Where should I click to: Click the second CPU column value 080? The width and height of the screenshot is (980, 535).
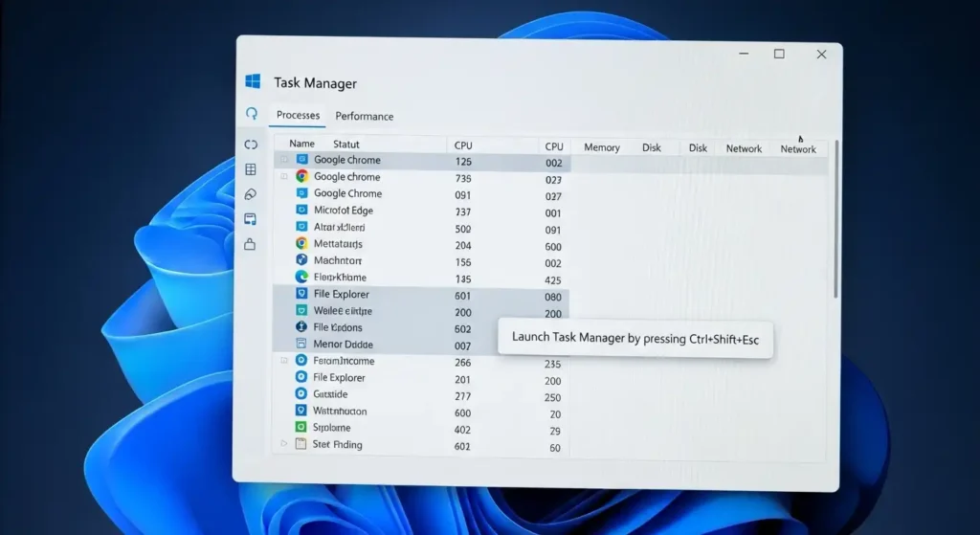click(553, 297)
